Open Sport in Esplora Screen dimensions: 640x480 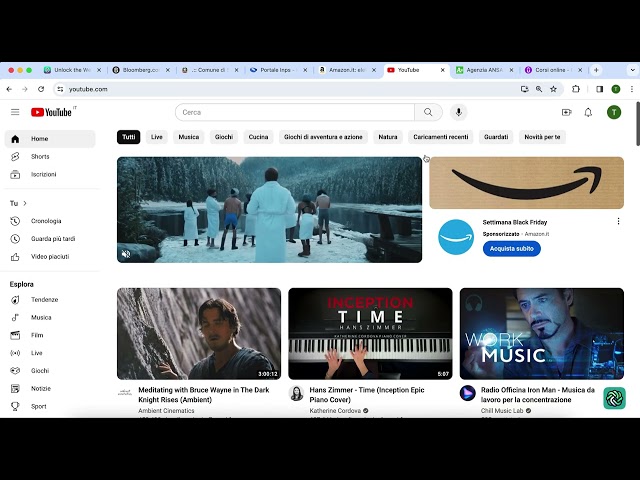tap(50, 407)
